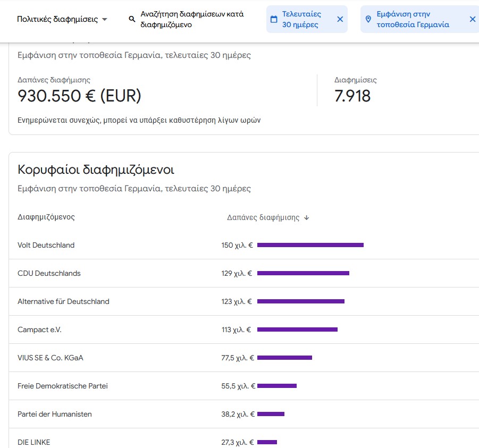Focus the advertiser search field

(192, 19)
